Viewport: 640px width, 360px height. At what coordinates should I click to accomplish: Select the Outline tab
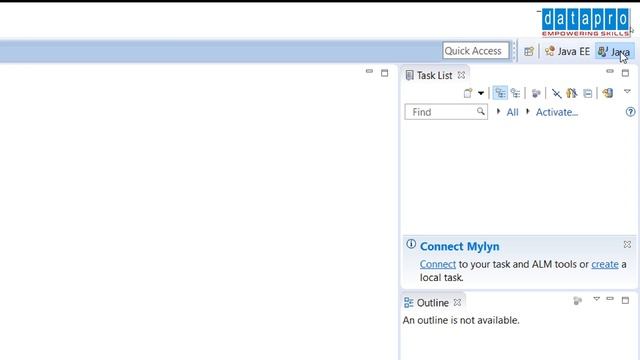(427, 303)
